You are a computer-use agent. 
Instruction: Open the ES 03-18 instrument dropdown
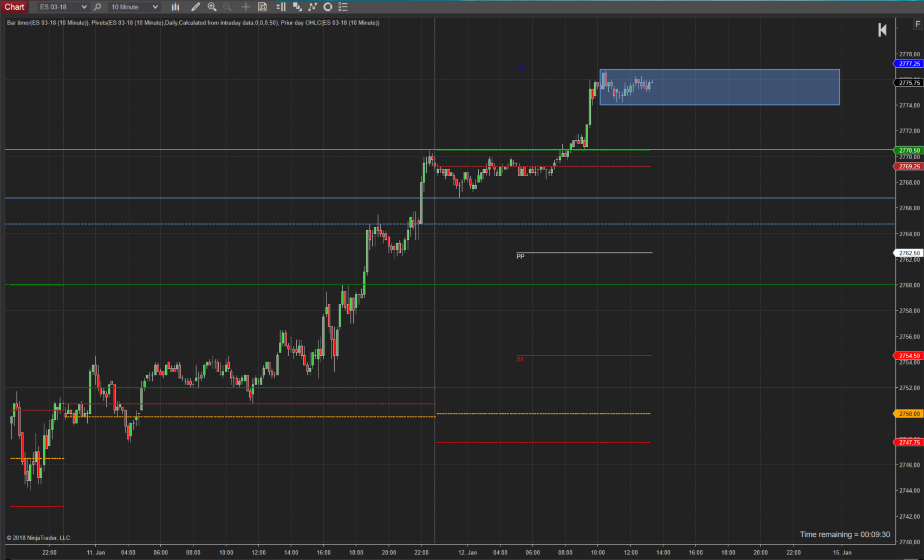point(62,7)
